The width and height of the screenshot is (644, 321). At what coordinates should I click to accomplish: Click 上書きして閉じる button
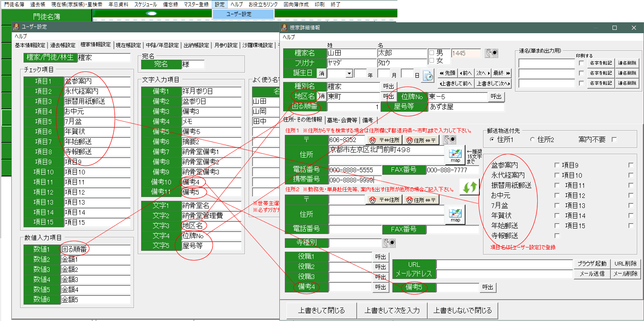tap(321, 311)
